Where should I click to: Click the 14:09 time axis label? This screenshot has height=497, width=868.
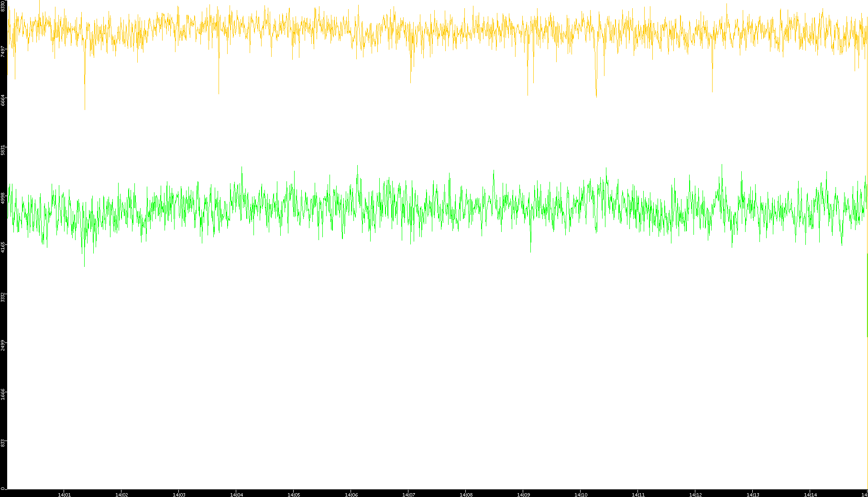click(523, 495)
